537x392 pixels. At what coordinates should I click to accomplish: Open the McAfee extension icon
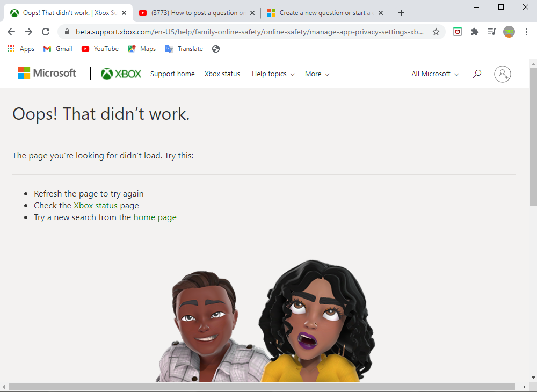(458, 32)
